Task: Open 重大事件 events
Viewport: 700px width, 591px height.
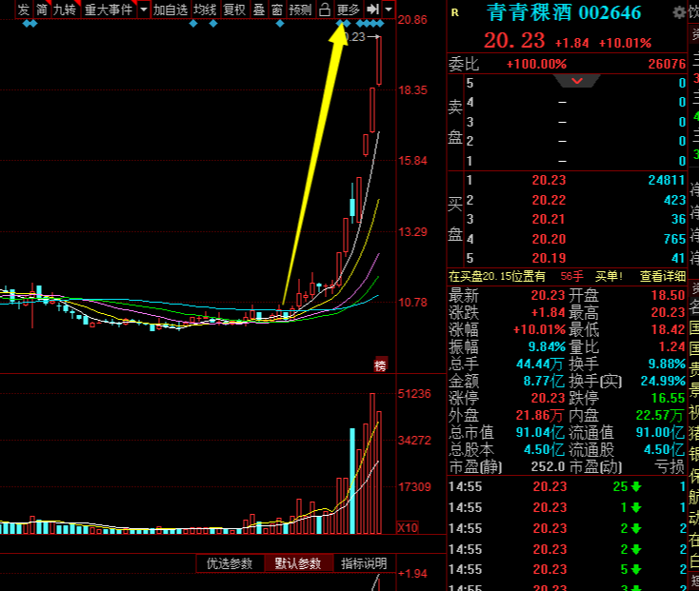Action: (x=109, y=9)
